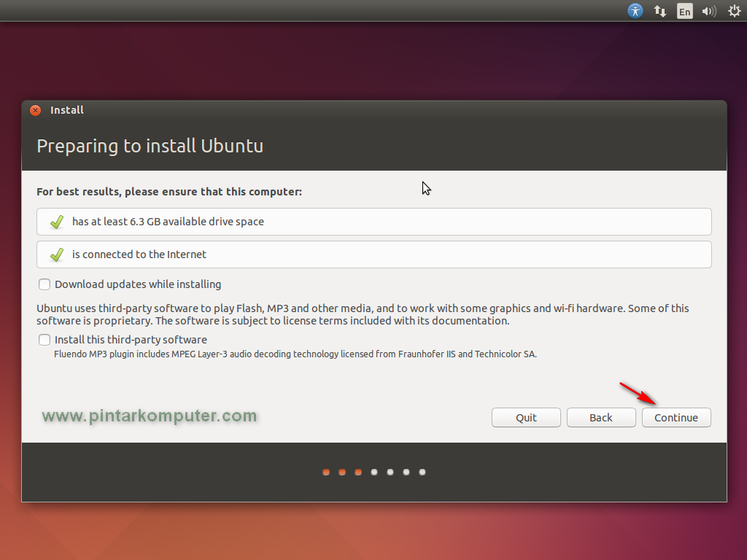Image resolution: width=747 pixels, height=560 pixels.
Task: Enable Download updates while installing
Action: [x=44, y=284]
